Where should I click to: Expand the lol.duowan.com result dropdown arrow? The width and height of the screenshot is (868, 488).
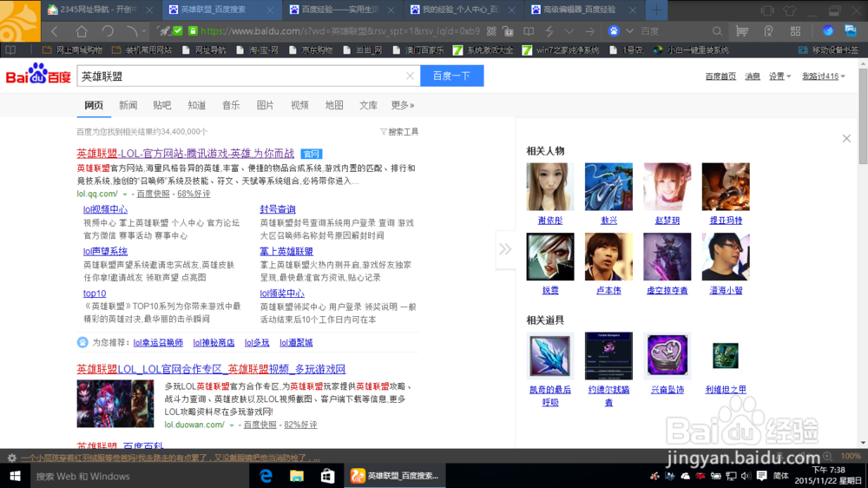click(x=232, y=425)
